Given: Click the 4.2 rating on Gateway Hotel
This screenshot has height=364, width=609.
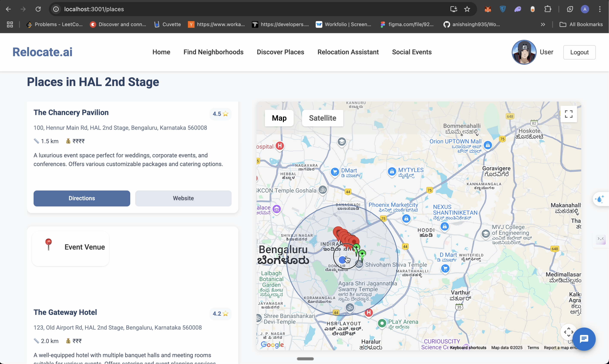Looking at the screenshot, I should coord(220,314).
